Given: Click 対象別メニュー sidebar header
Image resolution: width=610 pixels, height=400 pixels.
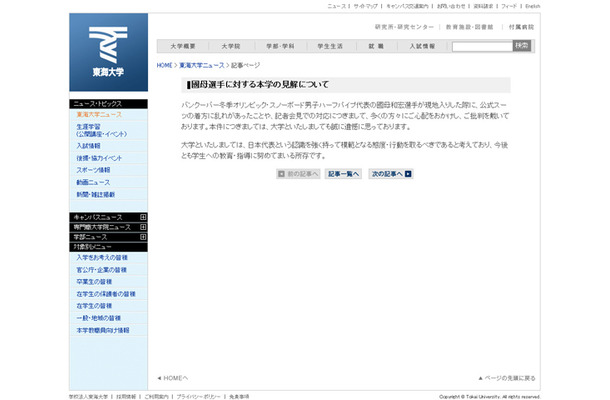Looking at the screenshot, I should pos(109,247).
